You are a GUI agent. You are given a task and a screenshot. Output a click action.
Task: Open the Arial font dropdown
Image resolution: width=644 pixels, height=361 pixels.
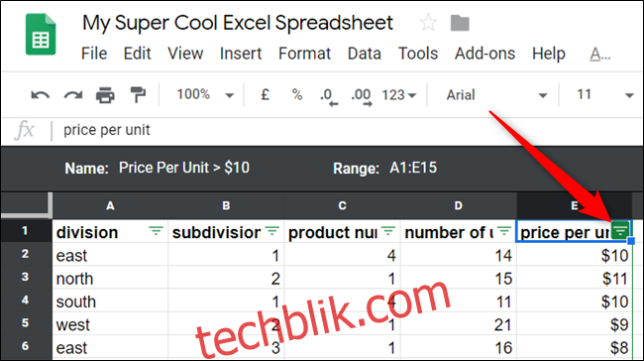[x=496, y=95]
